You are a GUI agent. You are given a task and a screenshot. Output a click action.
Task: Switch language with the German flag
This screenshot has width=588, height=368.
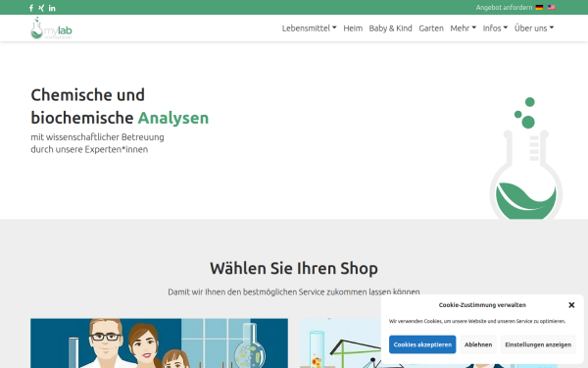(x=539, y=8)
